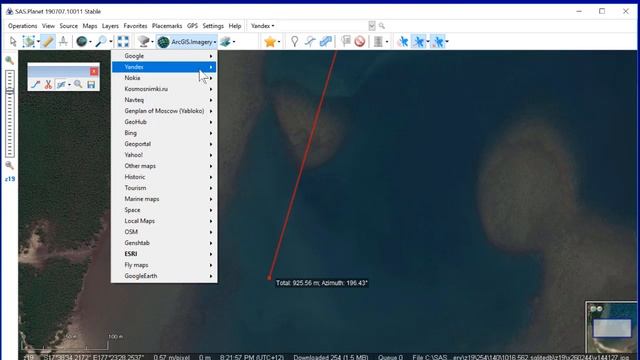This screenshot has height=360, width=640.
Task: Toggle the GPS track recording icon
Action: 418,41
